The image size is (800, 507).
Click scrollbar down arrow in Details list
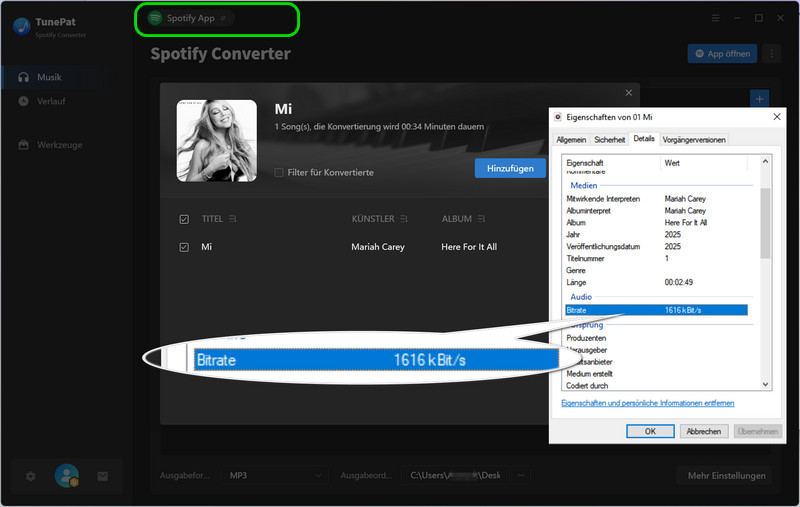coord(765,384)
